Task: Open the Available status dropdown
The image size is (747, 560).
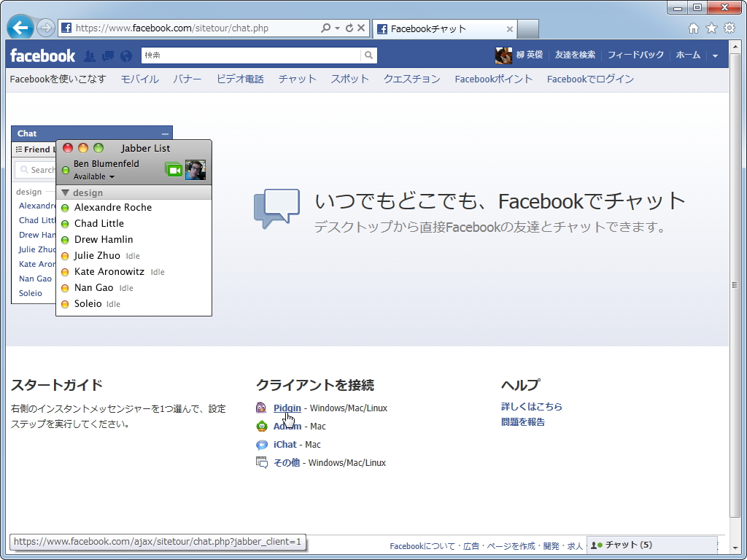Action: coord(93,176)
